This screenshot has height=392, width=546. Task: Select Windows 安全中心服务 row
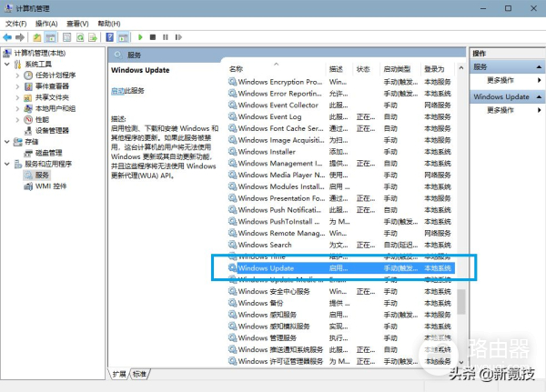point(341,291)
